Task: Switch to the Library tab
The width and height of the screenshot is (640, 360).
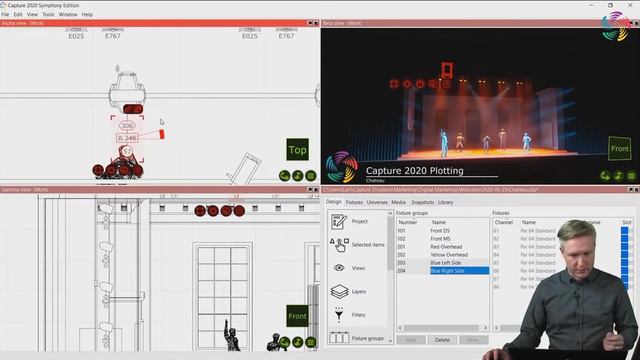Action: click(x=445, y=202)
